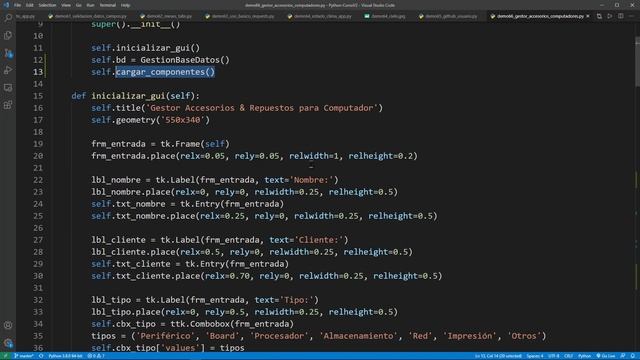Open the editor More Actions ellipsis
The image size is (640, 360).
point(631,16)
